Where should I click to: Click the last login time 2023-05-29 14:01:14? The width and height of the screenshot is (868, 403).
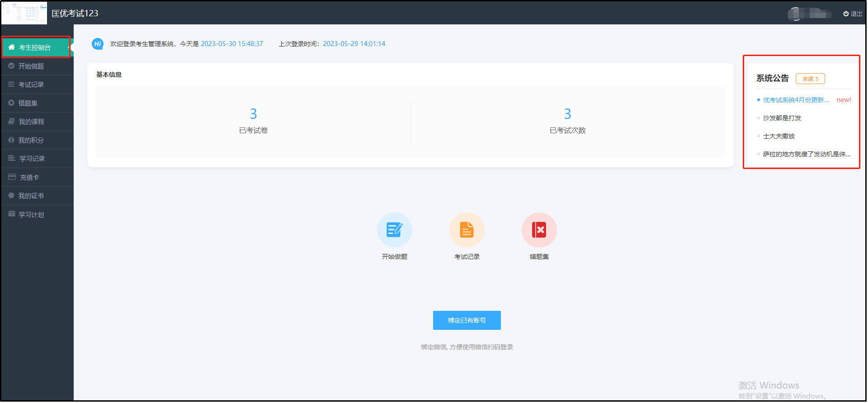354,44
